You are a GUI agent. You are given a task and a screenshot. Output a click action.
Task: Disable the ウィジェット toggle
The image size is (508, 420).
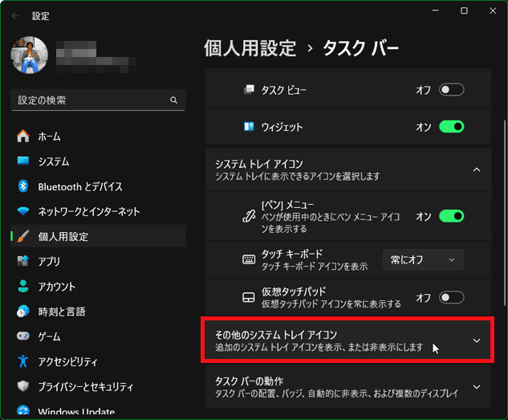click(451, 127)
